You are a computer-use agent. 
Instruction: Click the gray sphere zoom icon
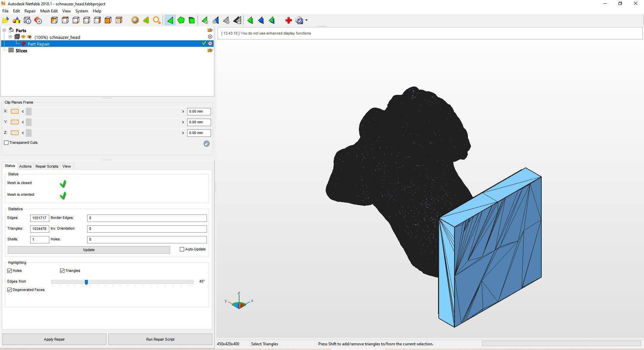pyautogui.click(x=135, y=20)
